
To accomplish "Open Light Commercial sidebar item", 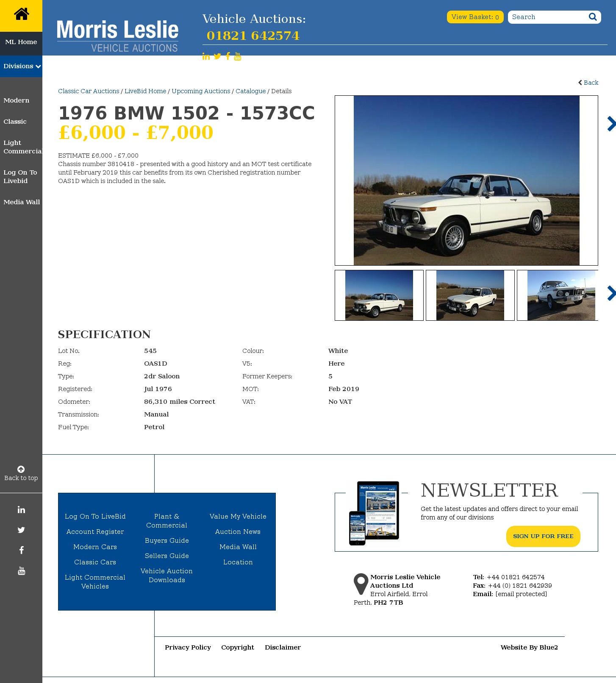I will (22, 147).
